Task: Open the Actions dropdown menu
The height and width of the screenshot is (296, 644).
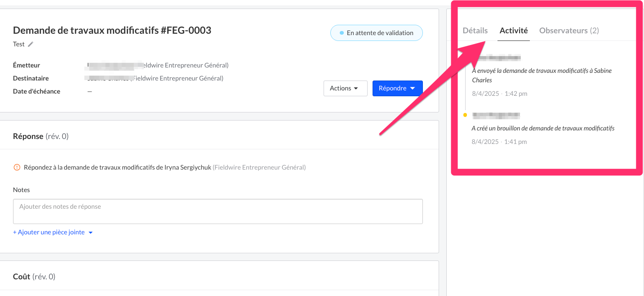Action: point(345,88)
